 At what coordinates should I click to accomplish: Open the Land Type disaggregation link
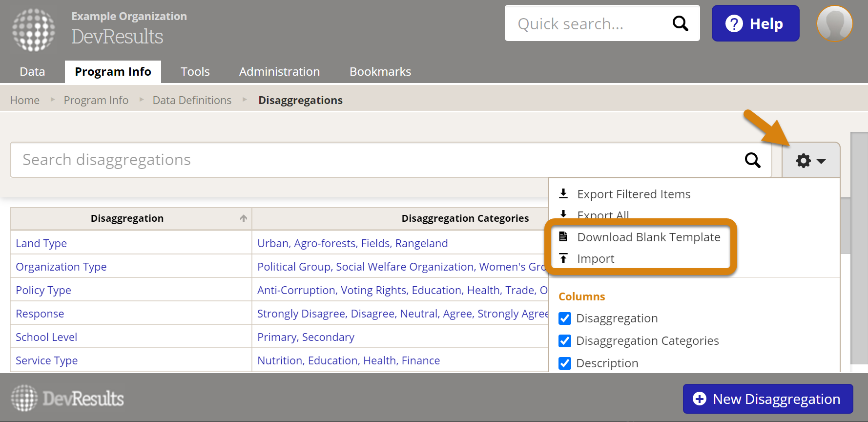point(41,243)
